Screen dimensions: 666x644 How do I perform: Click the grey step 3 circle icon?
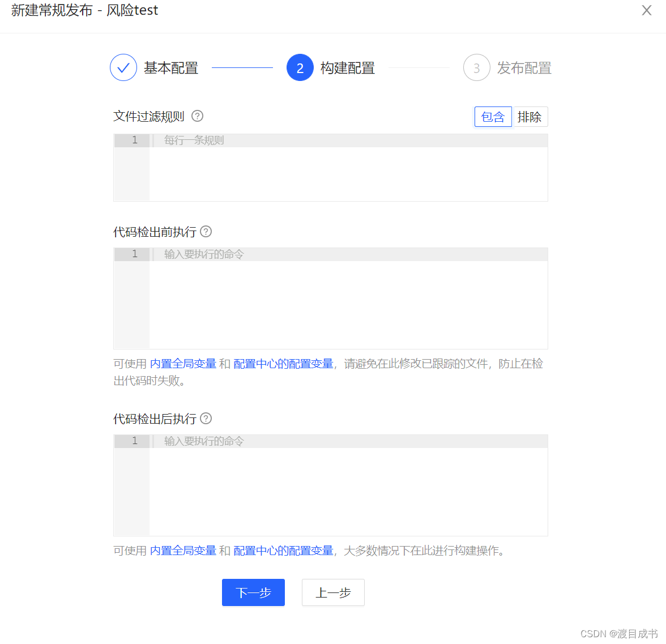(x=476, y=67)
